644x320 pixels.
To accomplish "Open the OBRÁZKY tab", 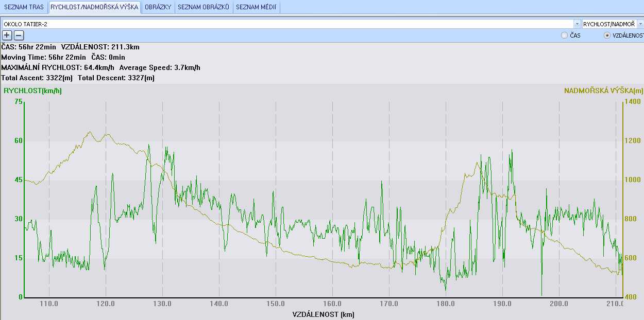I will 158,7.
